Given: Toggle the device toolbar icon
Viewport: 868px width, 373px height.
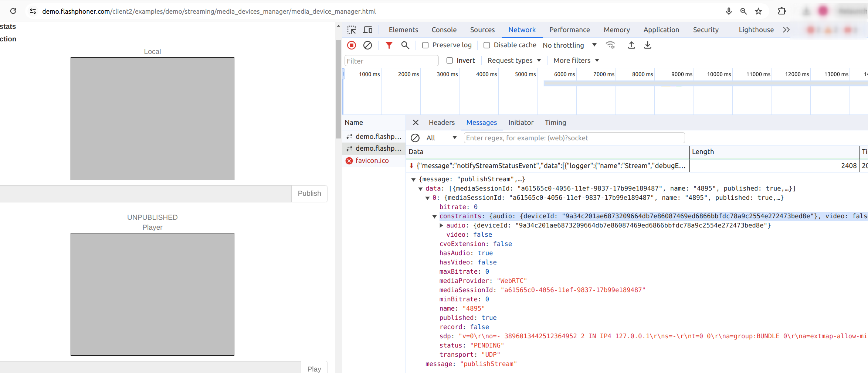Looking at the screenshot, I should [x=368, y=30].
